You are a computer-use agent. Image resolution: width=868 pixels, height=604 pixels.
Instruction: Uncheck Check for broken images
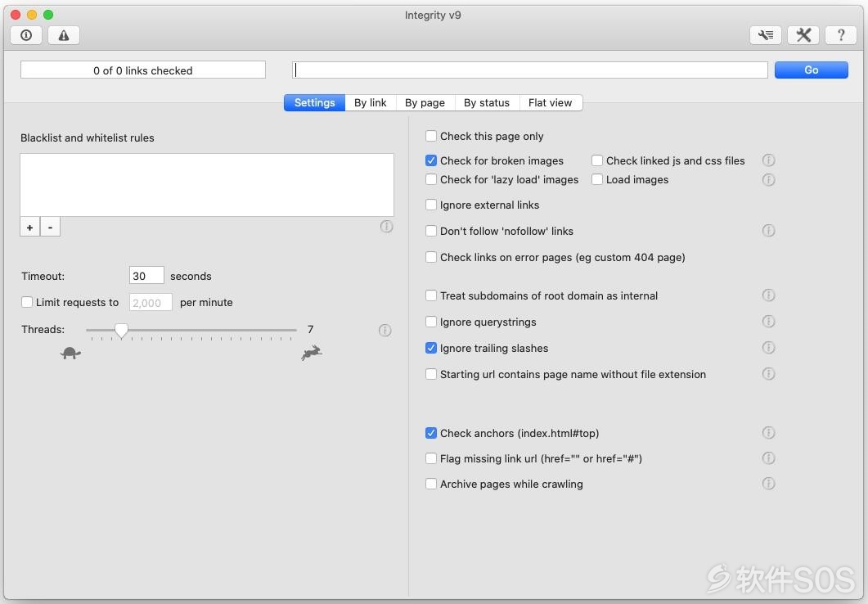(430, 160)
